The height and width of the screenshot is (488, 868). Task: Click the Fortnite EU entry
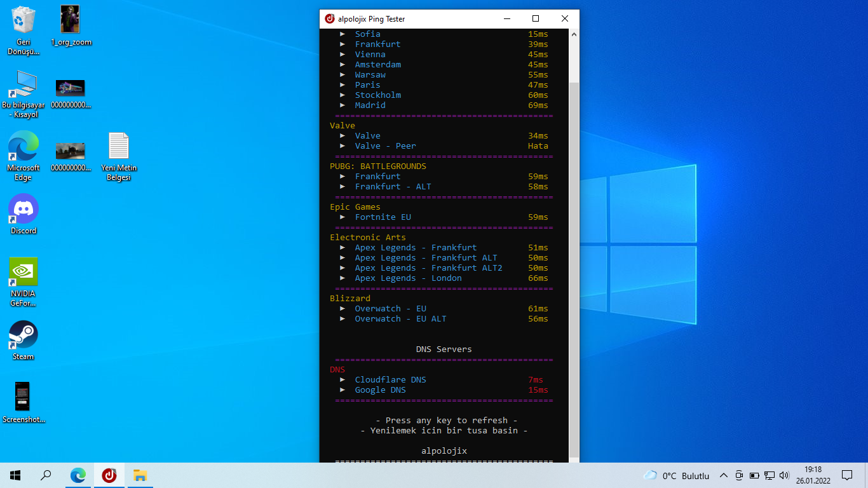point(444,217)
